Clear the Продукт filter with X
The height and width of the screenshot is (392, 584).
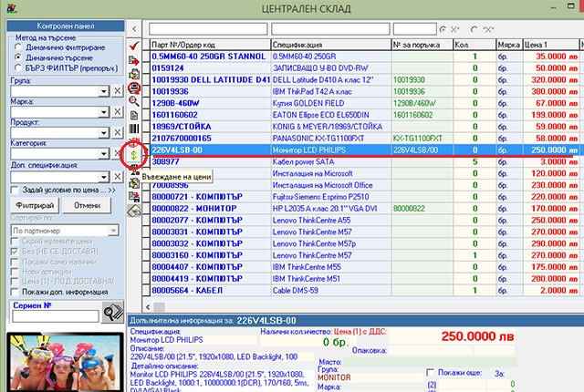tap(118, 132)
